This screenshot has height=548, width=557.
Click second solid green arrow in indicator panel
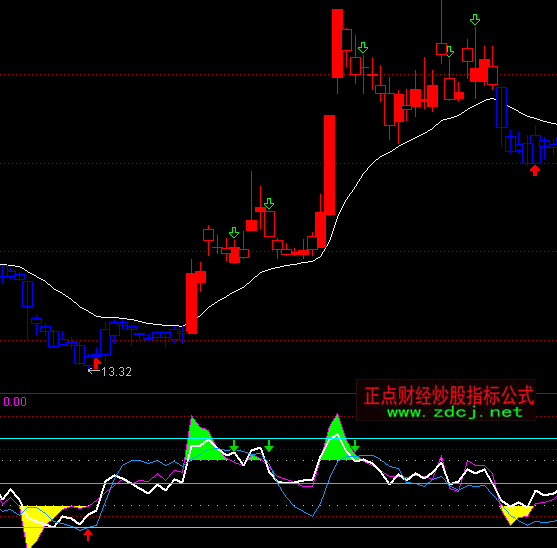coord(269,446)
